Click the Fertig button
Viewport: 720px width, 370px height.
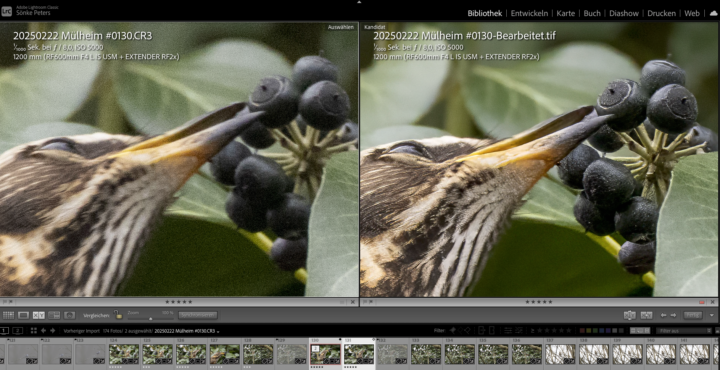[692, 315]
